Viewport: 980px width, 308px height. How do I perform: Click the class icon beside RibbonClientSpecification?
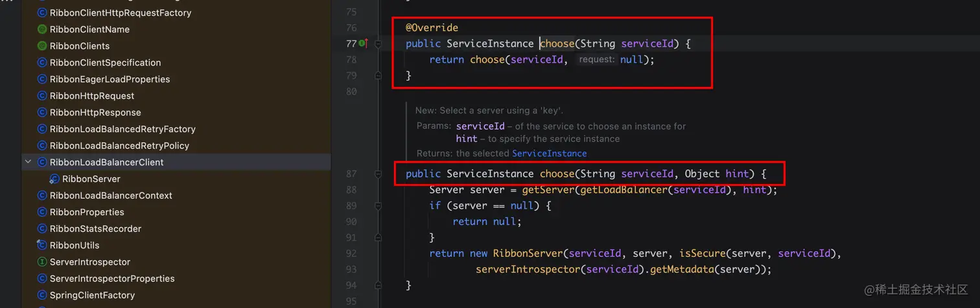(42, 62)
